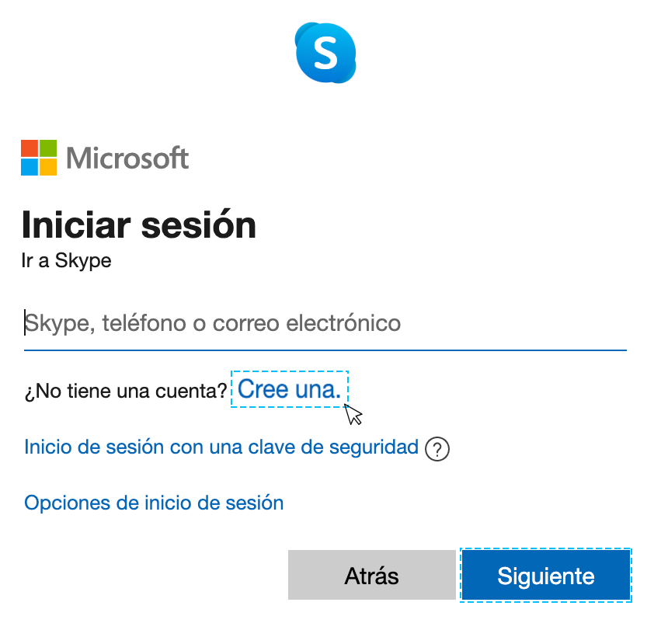Focus the Skype, teléfono o correo electrónico field
The height and width of the screenshot is (644, 654).
[x=325, y=323]
